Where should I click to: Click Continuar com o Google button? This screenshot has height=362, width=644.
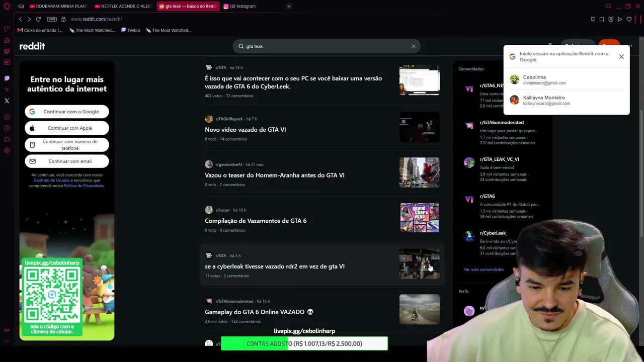click(67, 112)
